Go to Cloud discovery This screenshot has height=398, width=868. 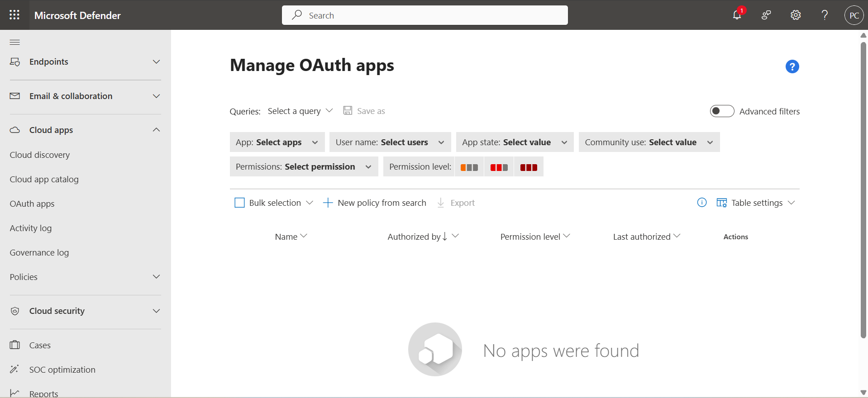tap(40, 155)
